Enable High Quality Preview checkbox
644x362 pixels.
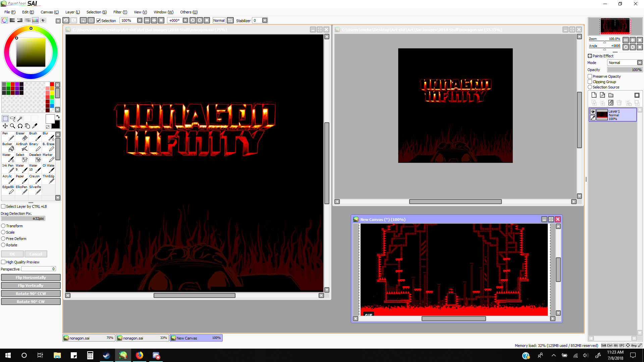pos(3,262)
